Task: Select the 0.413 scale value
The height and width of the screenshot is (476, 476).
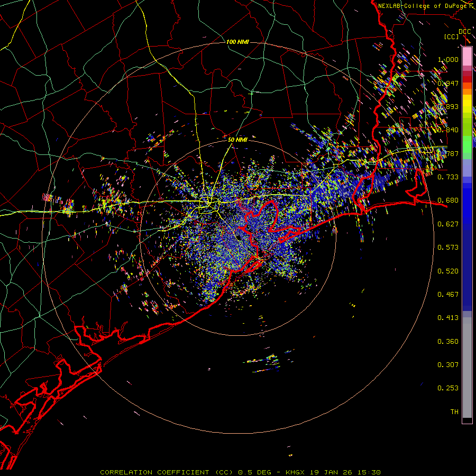Action: (x=448, y=317)
